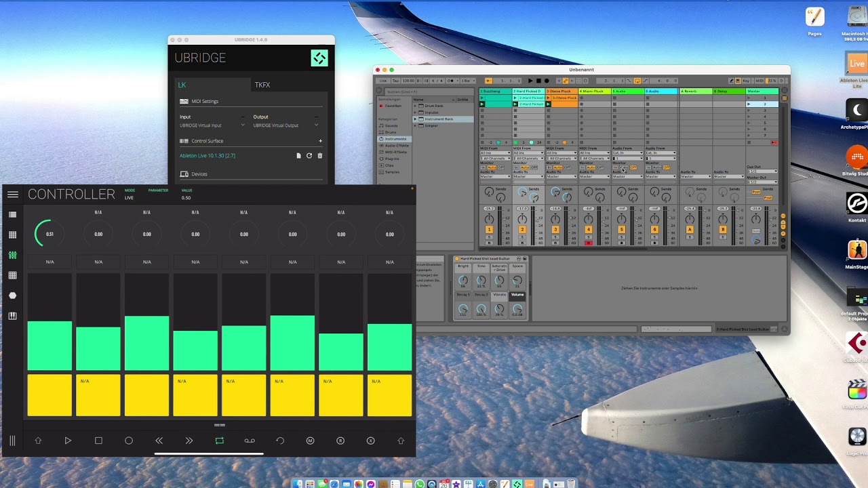Toggle the Key map mode button in Ableton
The image size is (868, 488).
pos(746,81)
